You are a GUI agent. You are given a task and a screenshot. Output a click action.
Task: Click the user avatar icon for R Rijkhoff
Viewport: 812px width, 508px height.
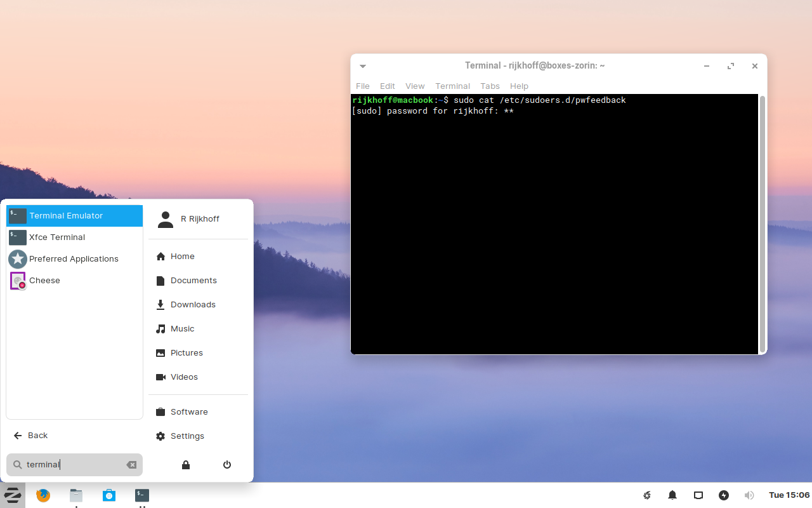coord(166,219)
